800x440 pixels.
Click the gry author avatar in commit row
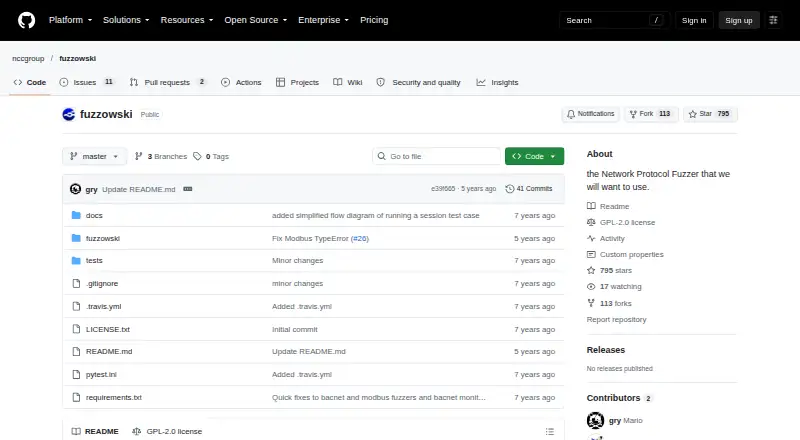click(76, 189)
